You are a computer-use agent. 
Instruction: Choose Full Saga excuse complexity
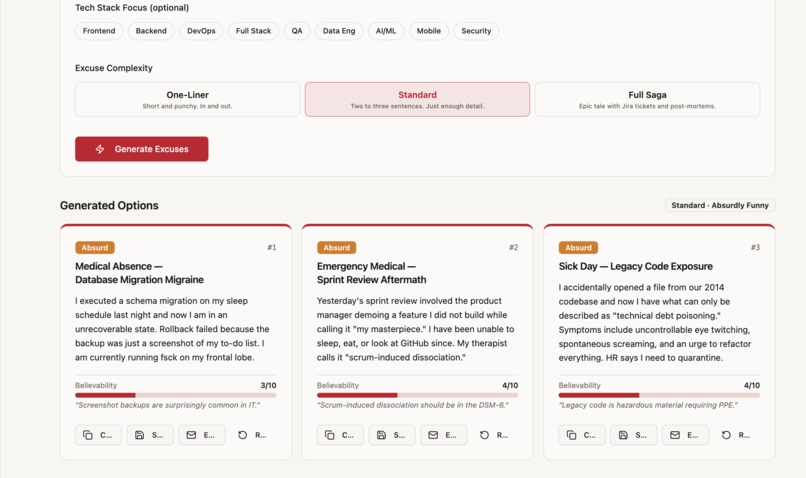[647, 99]
